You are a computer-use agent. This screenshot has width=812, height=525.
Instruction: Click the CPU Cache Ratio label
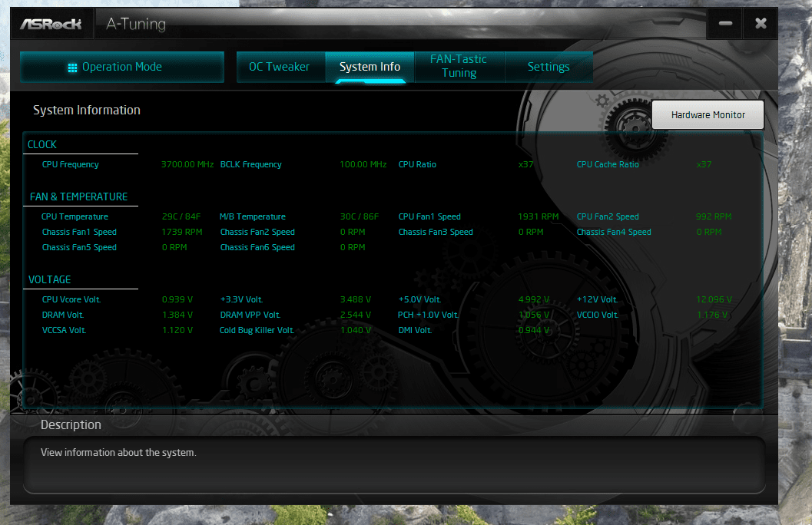click(608, 164)
